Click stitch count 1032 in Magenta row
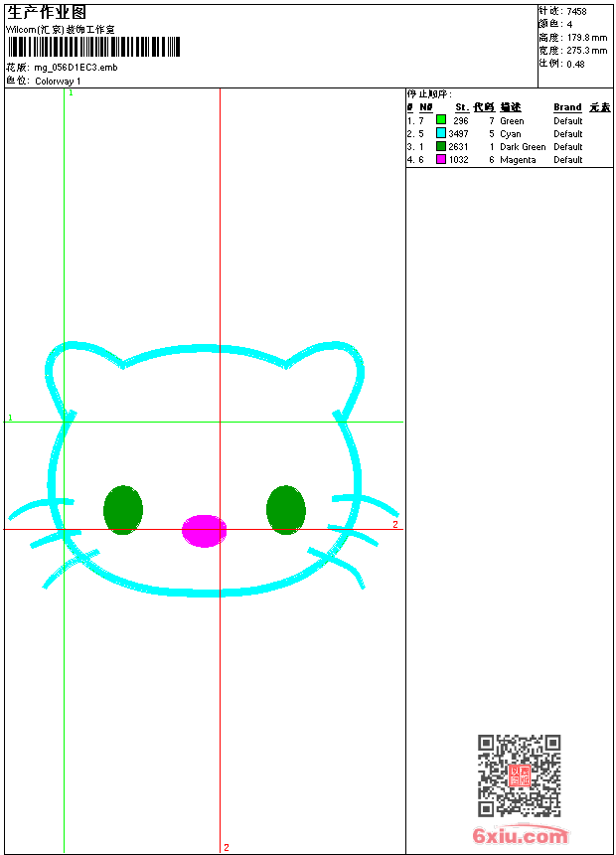616x855 pixels. tap(458, 160)
